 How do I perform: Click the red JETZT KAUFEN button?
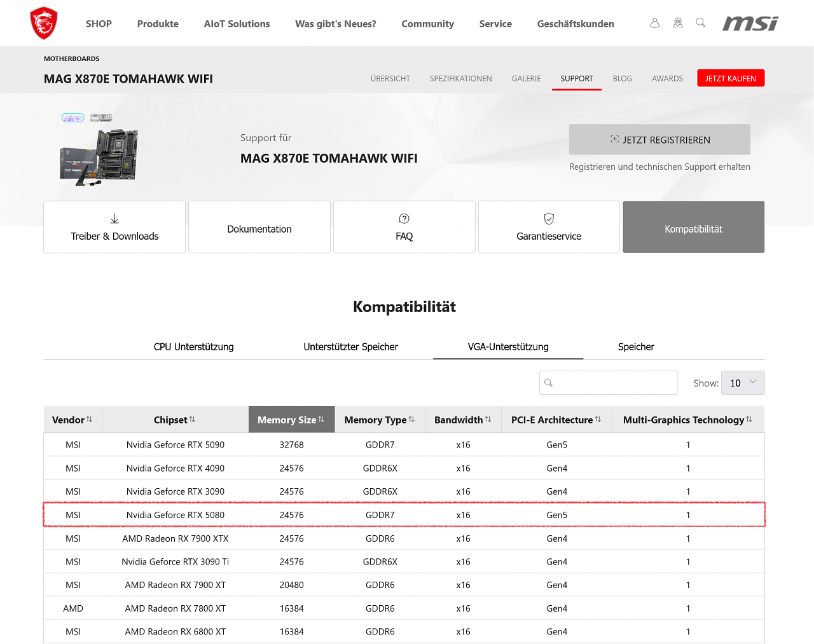731,78
